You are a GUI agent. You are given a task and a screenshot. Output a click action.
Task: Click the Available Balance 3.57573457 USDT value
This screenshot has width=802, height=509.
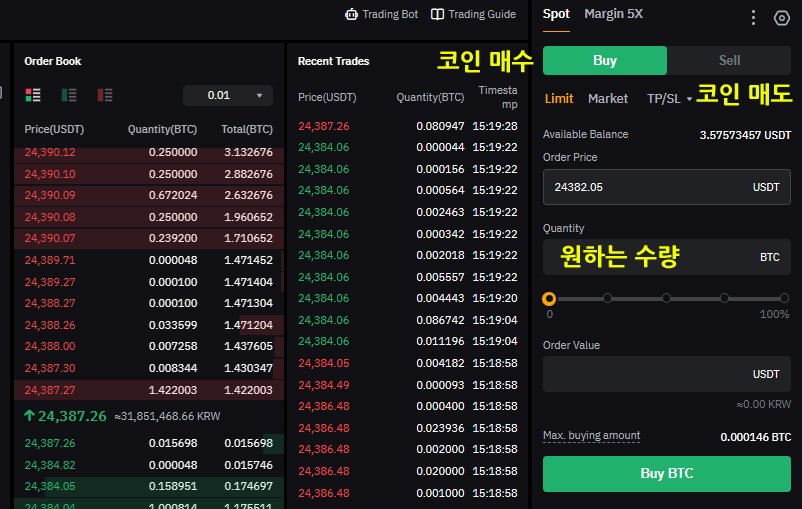(745, 135)
